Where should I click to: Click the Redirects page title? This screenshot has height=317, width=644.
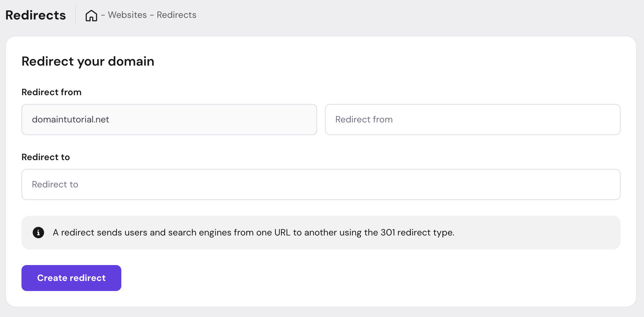36,15
